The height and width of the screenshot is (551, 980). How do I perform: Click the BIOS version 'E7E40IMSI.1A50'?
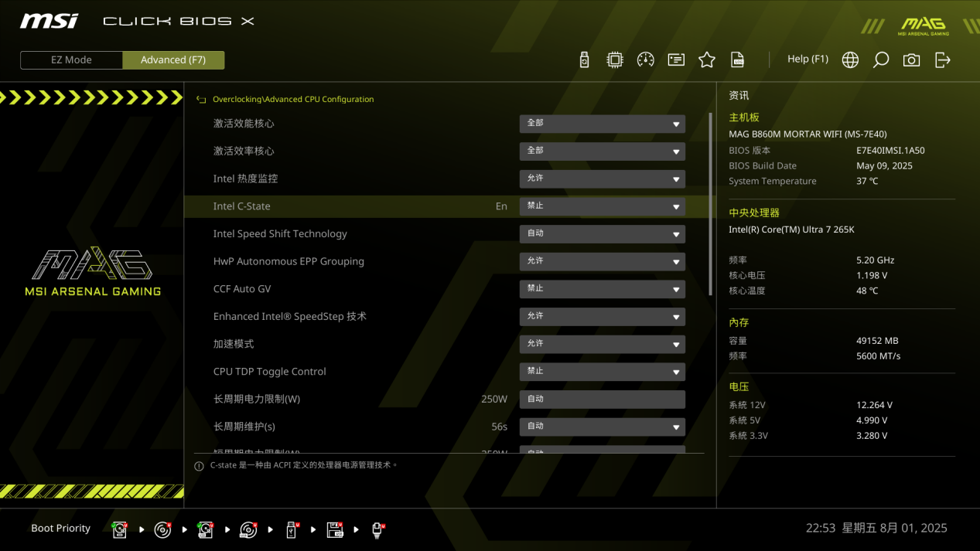890,151
